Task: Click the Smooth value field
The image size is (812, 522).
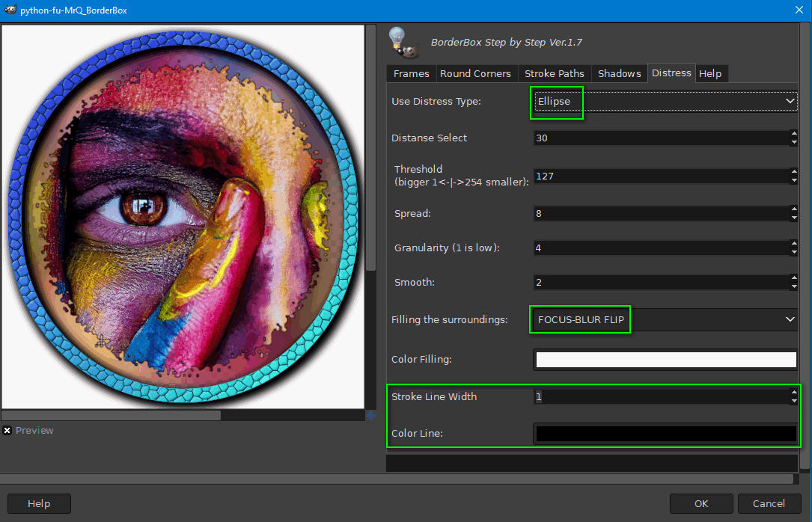Action: pos(662,283)
